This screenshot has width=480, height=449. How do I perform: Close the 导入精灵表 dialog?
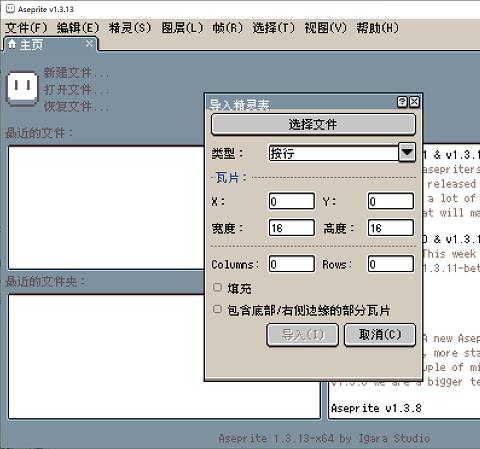coord(414,102)
